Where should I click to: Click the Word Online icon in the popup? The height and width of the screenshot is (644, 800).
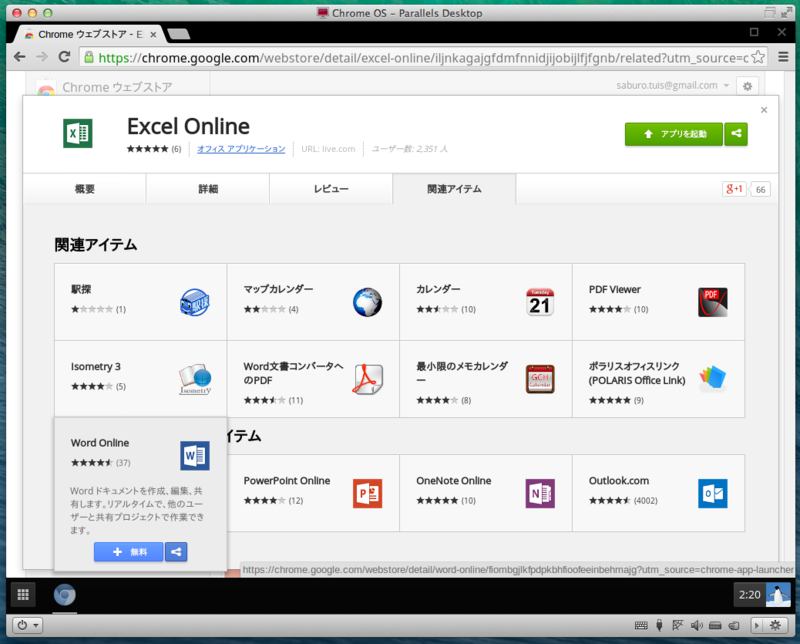tap(195, 456)
